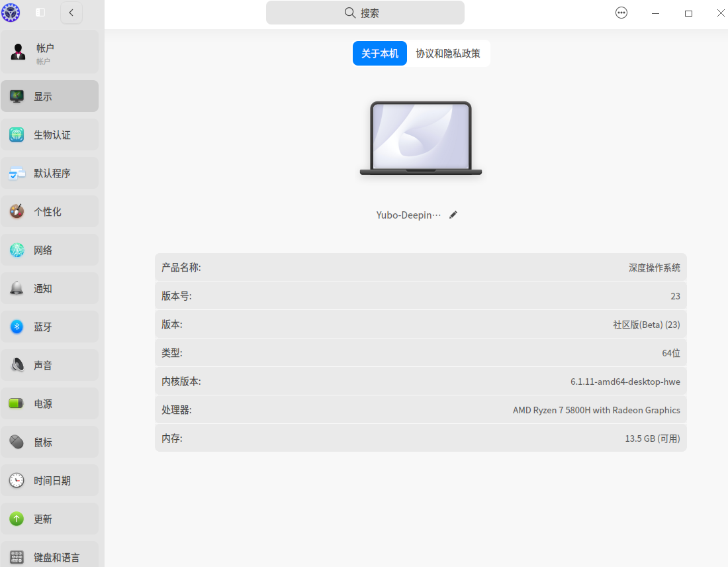Click the 显示 monitor icon

[17, 96]
